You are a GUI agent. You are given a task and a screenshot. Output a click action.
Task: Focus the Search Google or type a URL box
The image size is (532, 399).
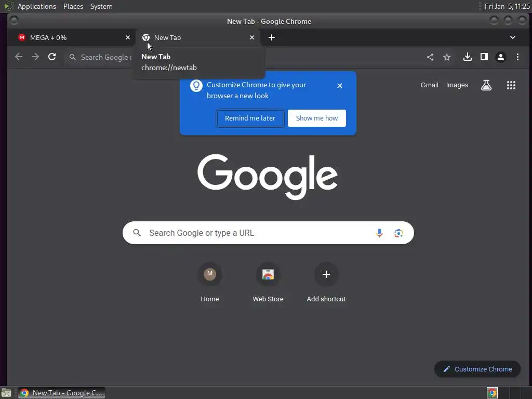[x=268, y=233]
